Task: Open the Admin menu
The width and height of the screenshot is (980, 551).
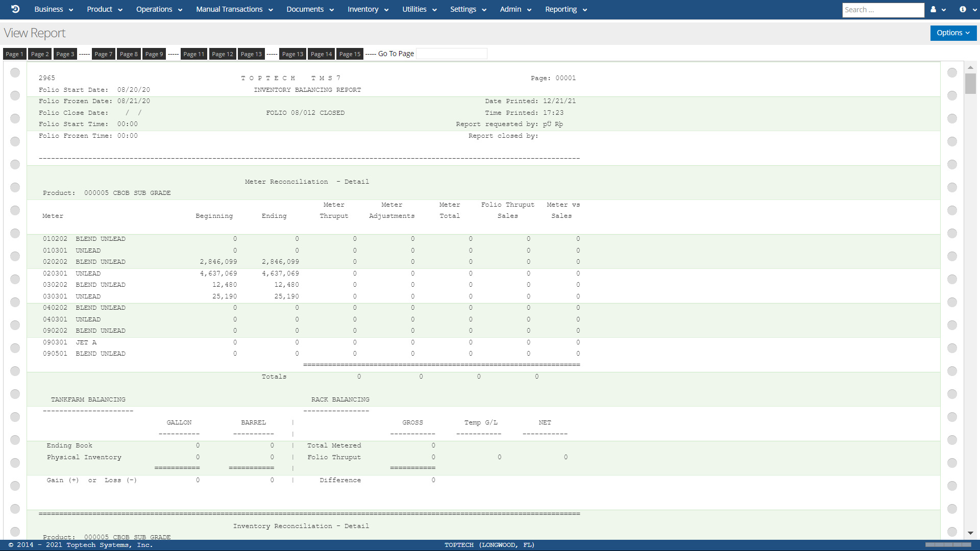Action: (516, 9)
